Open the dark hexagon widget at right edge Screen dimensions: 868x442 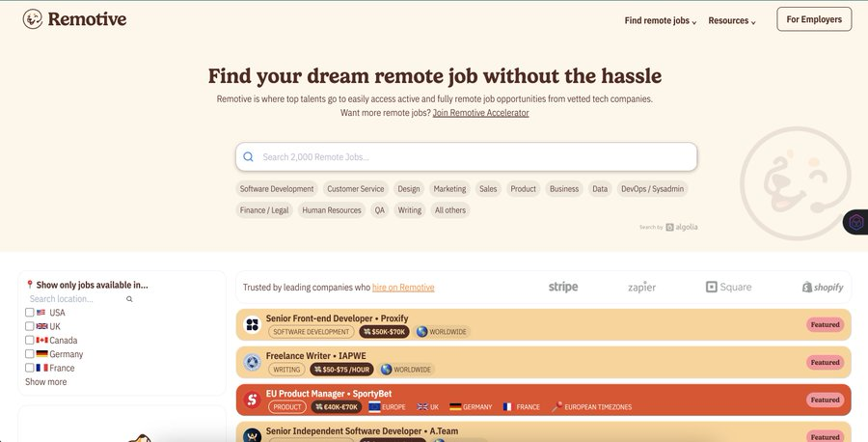[855, 222]
